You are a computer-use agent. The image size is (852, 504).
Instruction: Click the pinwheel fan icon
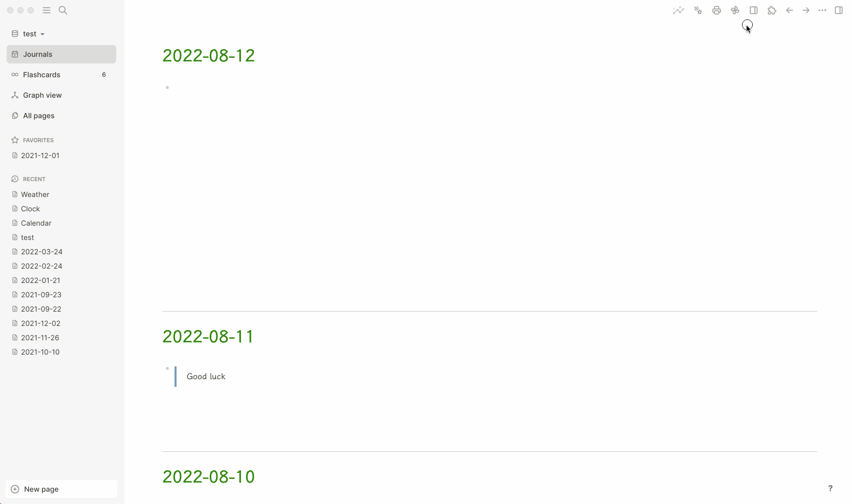(735, 10)
